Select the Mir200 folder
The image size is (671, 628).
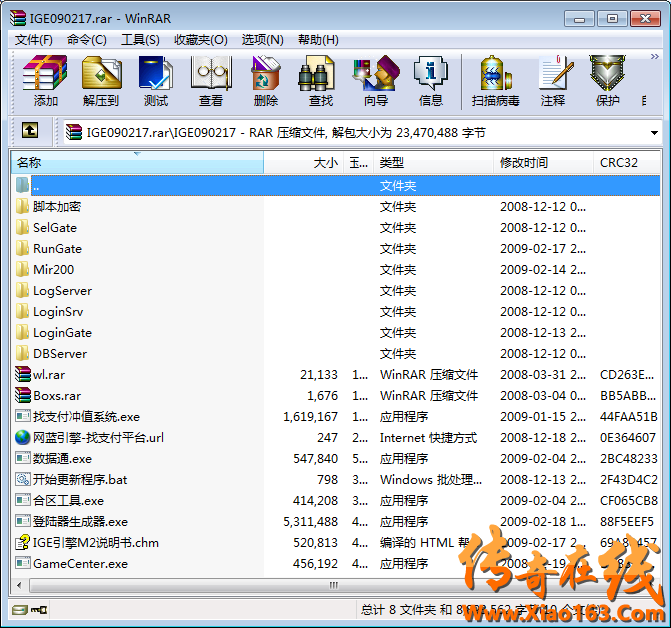click(53, 270)
